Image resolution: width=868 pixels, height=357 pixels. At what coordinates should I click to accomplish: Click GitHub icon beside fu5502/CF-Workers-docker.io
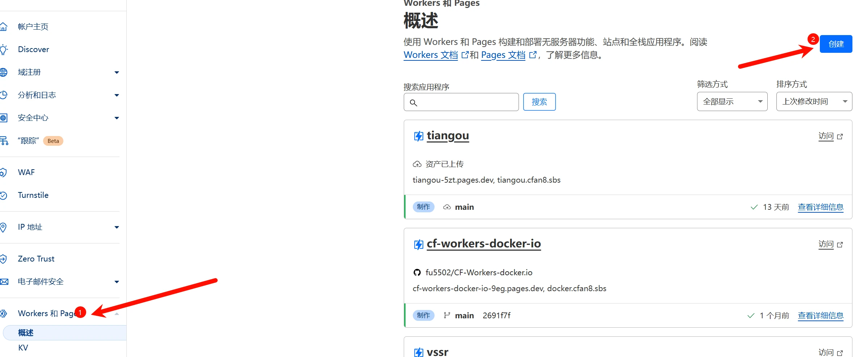(x=417, y=272)
